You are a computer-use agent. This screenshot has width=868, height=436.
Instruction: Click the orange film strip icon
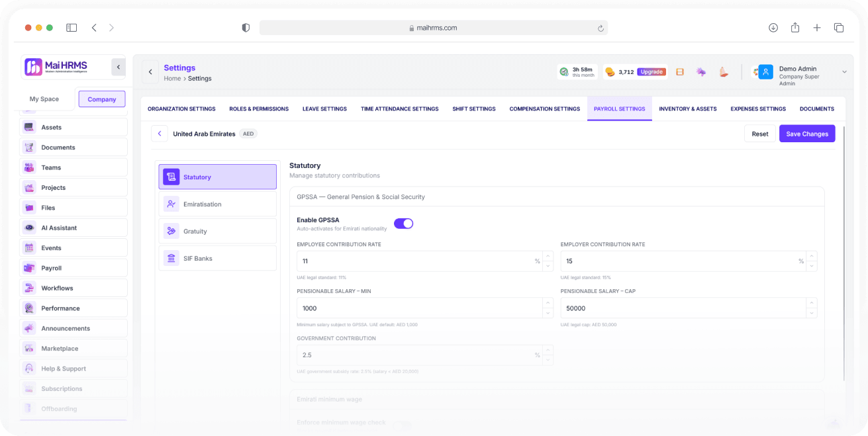tap(680, 72)
